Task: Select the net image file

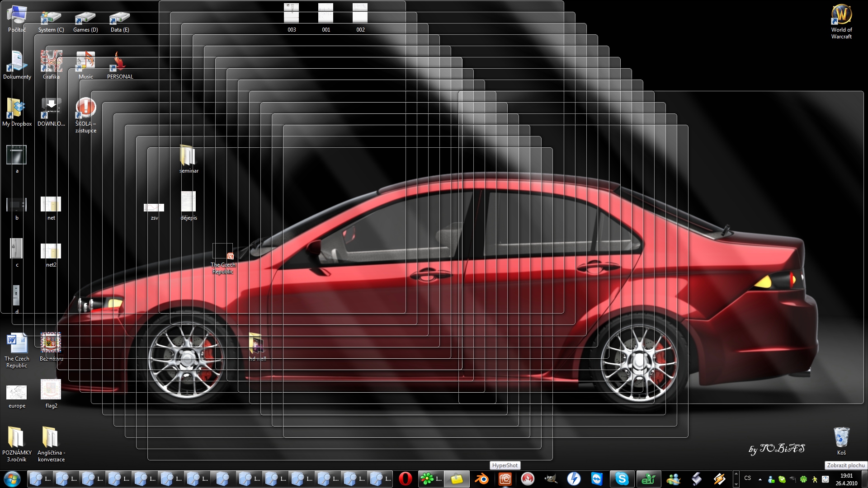Action: pos(51,208)
